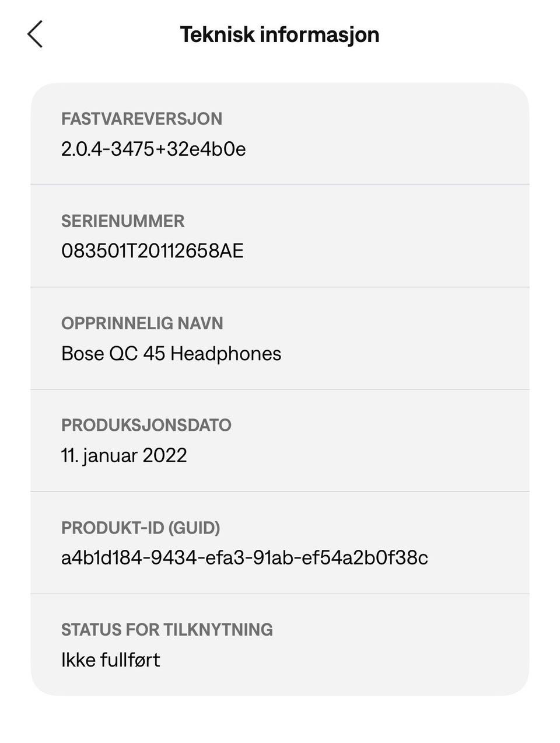Select the serial number row
560x743 pixels.
(x=385, y=236)
